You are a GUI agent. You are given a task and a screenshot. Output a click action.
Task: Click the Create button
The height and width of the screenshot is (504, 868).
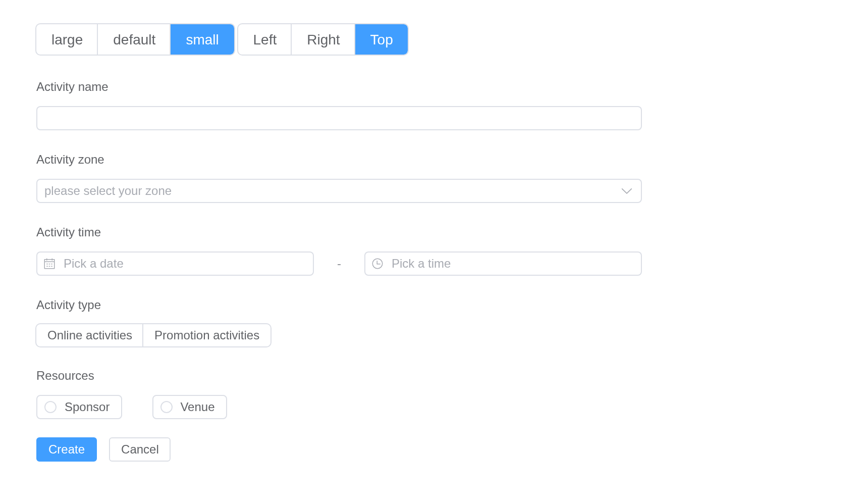point(67,449)
